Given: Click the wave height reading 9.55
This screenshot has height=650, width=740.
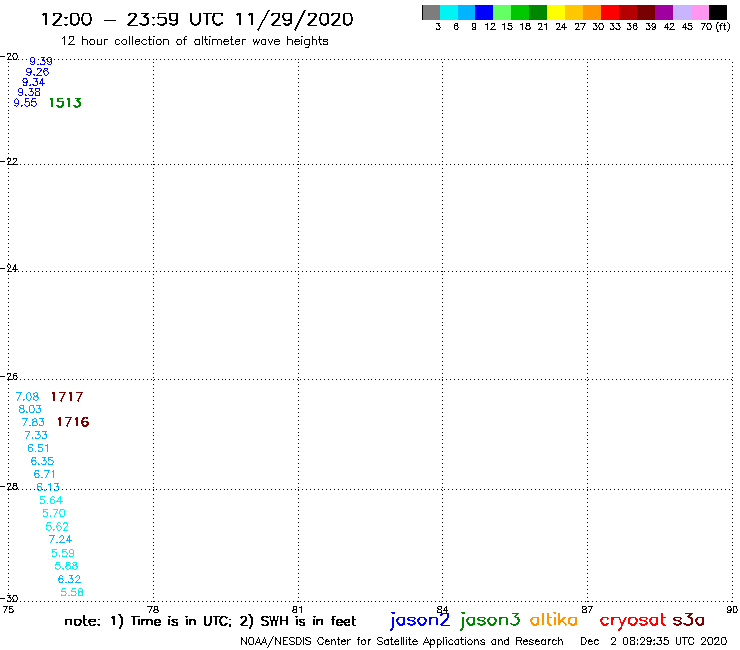Looking at the screenshot, I should (x=25, y=103).
